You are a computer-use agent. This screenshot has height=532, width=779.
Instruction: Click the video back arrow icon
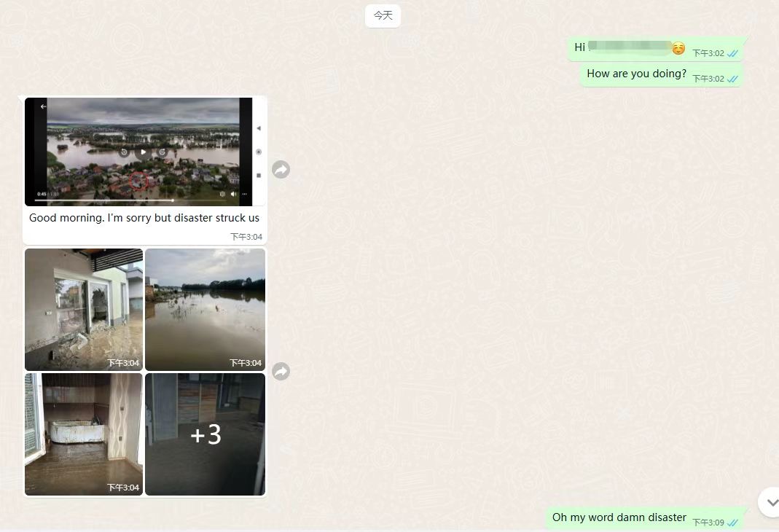click(43, 106)
